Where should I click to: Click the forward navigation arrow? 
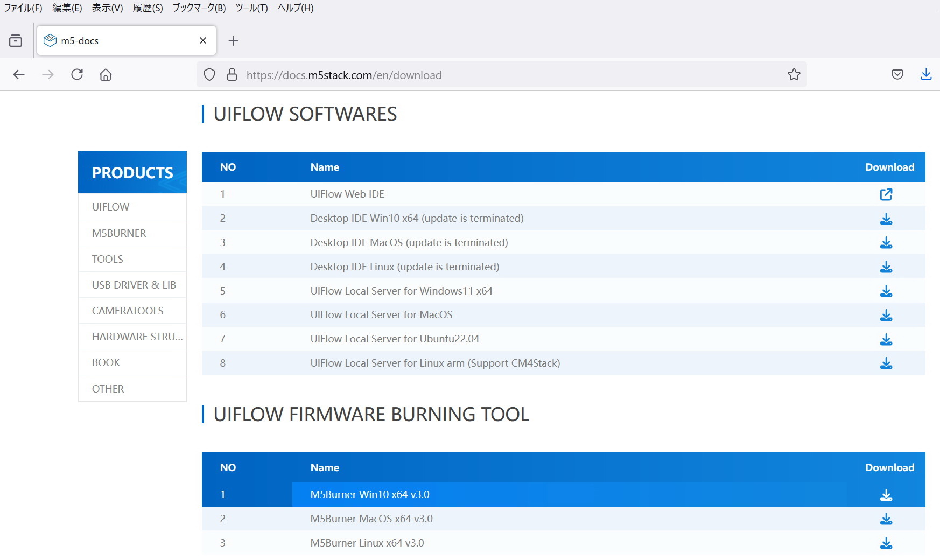pyautogui.click(x=48, y=74)
